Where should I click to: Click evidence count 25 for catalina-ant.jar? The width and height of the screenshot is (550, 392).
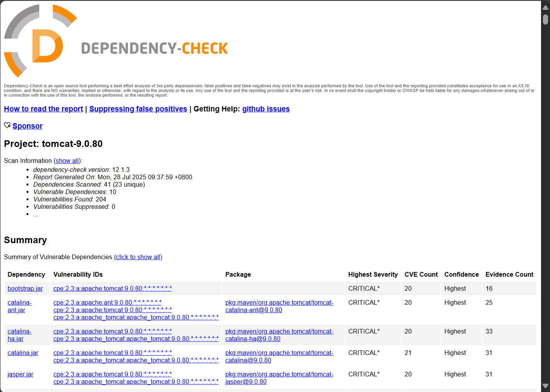(489, 302)
